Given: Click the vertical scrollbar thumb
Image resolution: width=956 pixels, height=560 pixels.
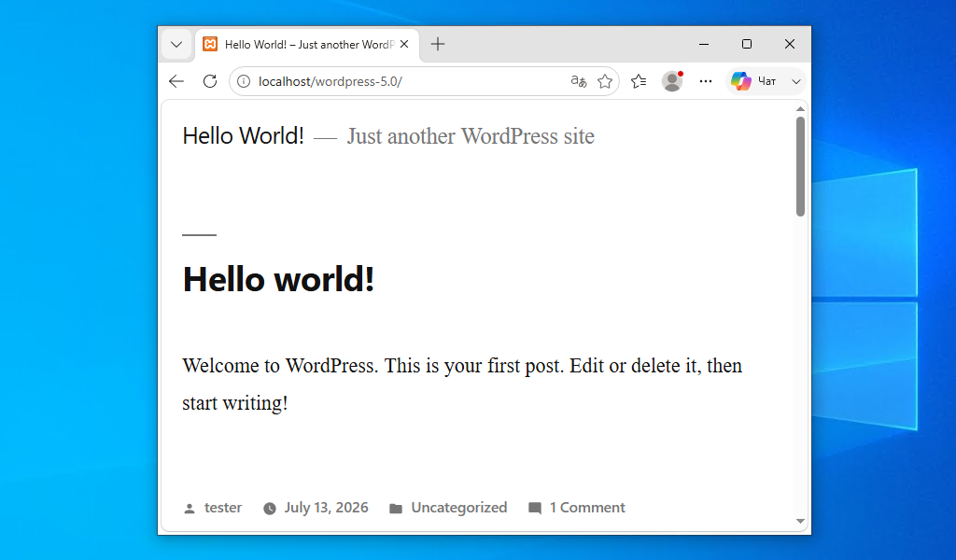Looking at the screenshot, I should coord(800,166).
